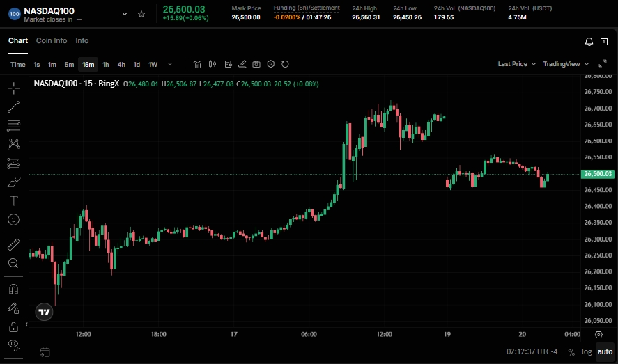Image resolution: width=618 pixels, height=364 pixels.
Task: Switch to the Coin Info tab
Action: click(52, 41)
